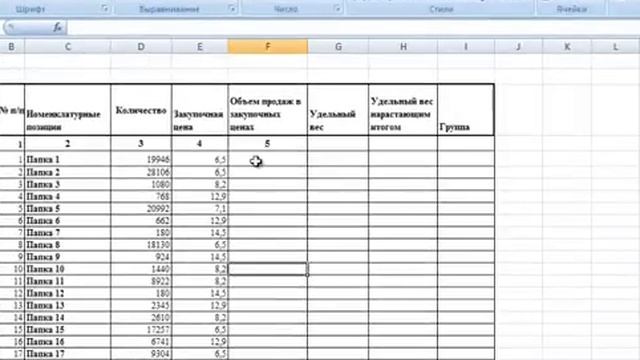The height and width of the screenshot is (360, 640).
Task: Click quantity cell 9304
Action: [x=141, y=353]
